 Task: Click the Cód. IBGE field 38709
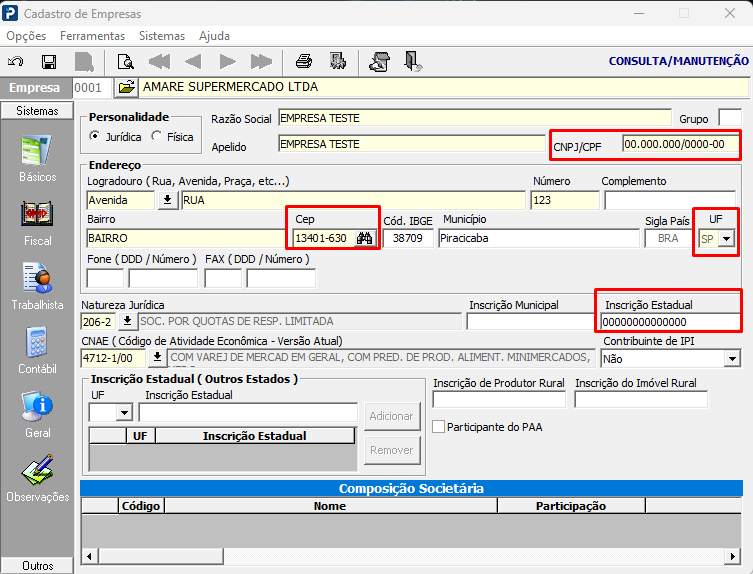tap(408, 238)
